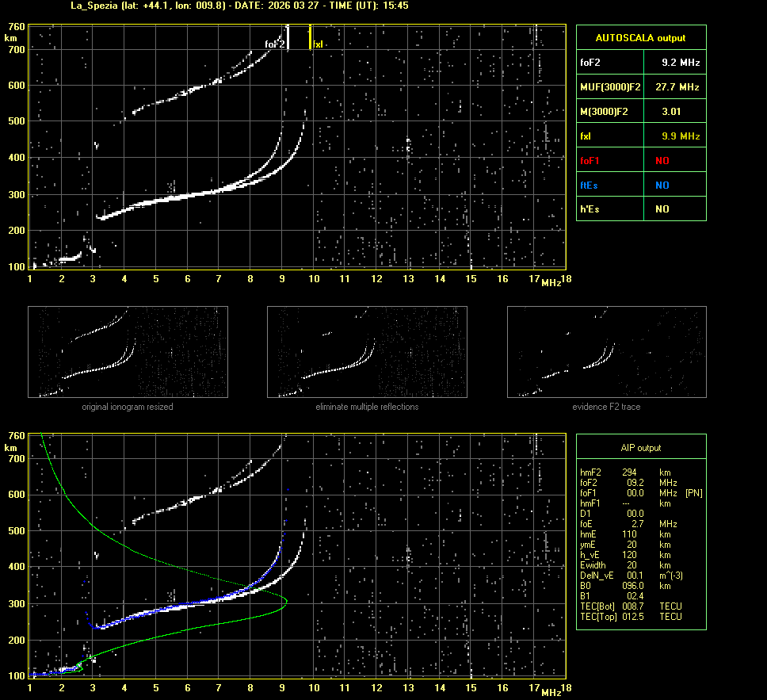The width and height of the screenshot is (767, 700).
Task: Click the yellow fxI marker line
Action: pos(310,37)
